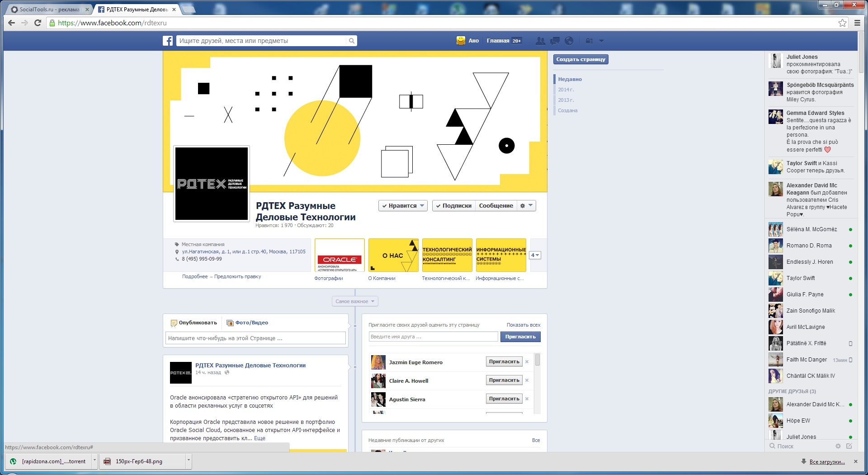Expand the account menu arrow in top bar
Image resolution: width=868 pixels, height=475 pixels.
(601, 41)
